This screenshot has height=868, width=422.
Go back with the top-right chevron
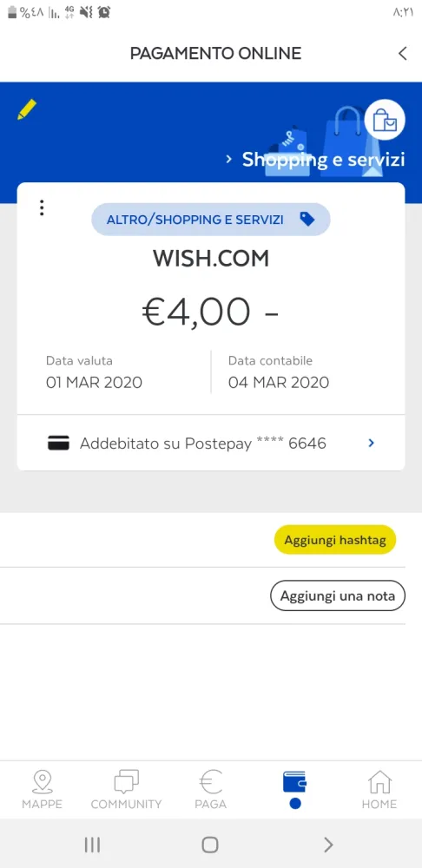click(403, 54)
